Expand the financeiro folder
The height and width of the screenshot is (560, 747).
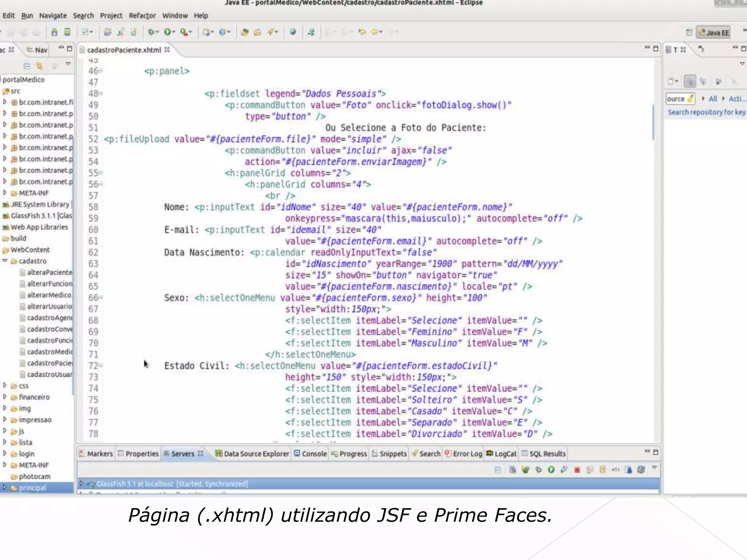tap(5, 397)
